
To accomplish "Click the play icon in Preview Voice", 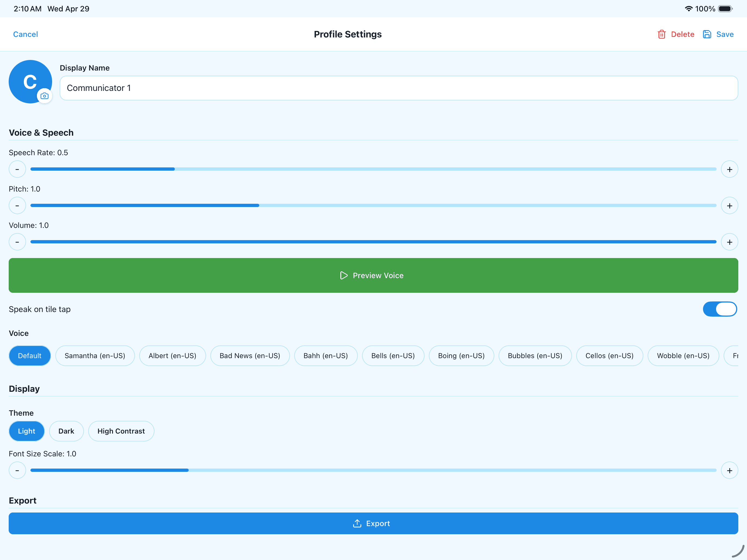I will (x=344, y=275).
